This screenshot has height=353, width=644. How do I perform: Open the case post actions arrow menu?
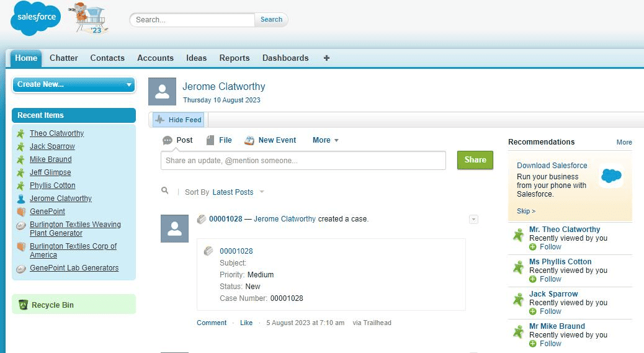click(x=473, y=219)
